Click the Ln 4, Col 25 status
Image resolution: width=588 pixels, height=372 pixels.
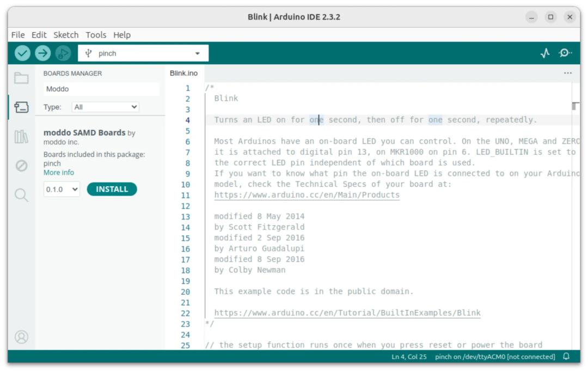click(x=409, y=357)
